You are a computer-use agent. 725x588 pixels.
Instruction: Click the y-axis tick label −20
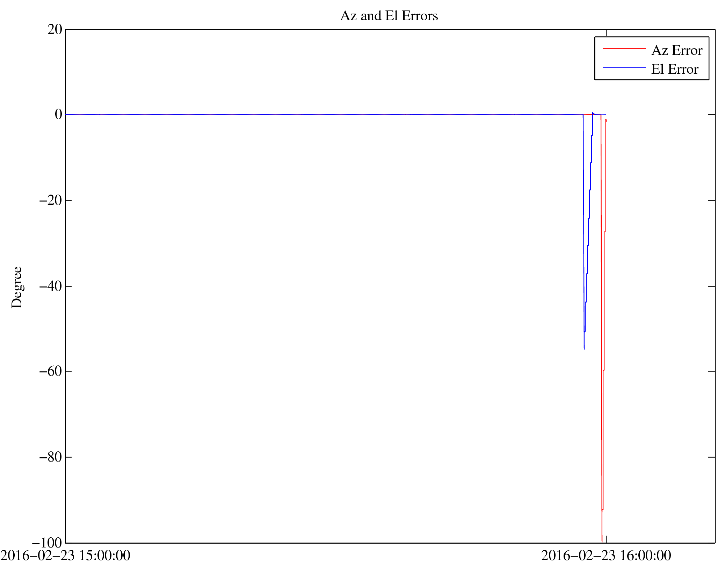(x=51, y=201)
